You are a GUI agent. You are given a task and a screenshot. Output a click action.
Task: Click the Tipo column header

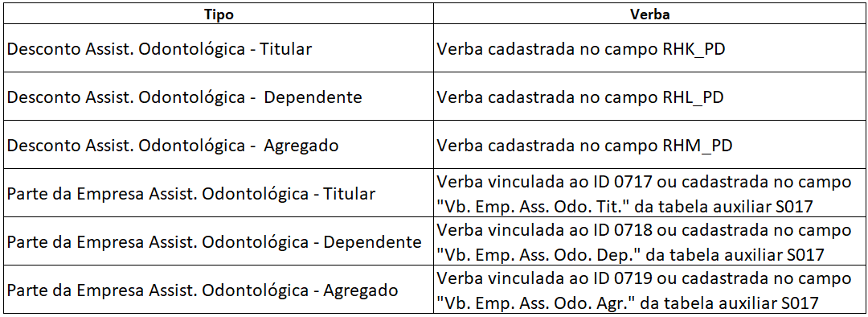[x=219, y=14]
